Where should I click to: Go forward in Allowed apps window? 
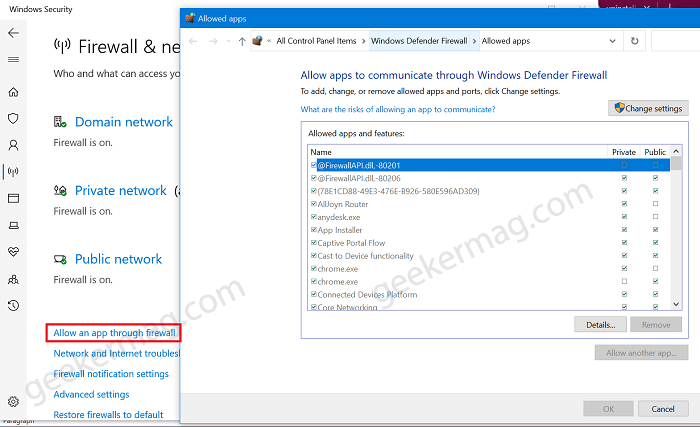click(213, 42)
